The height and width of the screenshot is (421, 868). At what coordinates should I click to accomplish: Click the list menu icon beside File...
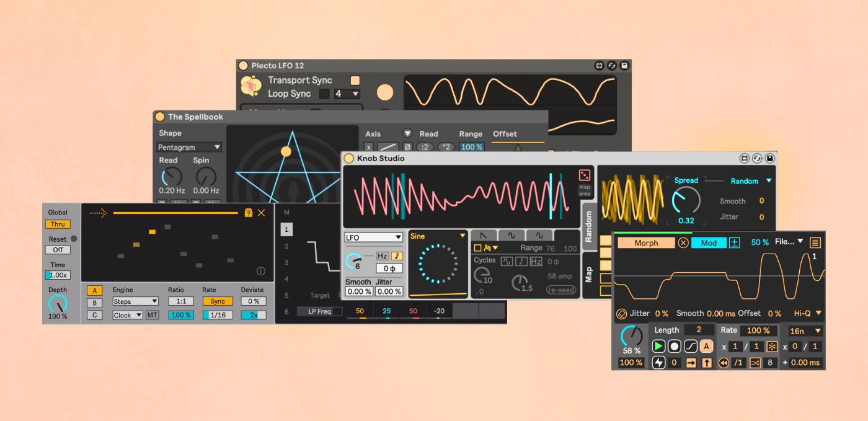tap(815, 242)
